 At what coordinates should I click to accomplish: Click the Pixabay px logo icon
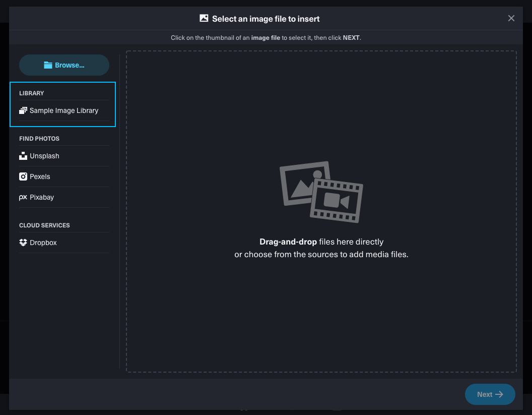pyautogui.click(x=23, y=198)
